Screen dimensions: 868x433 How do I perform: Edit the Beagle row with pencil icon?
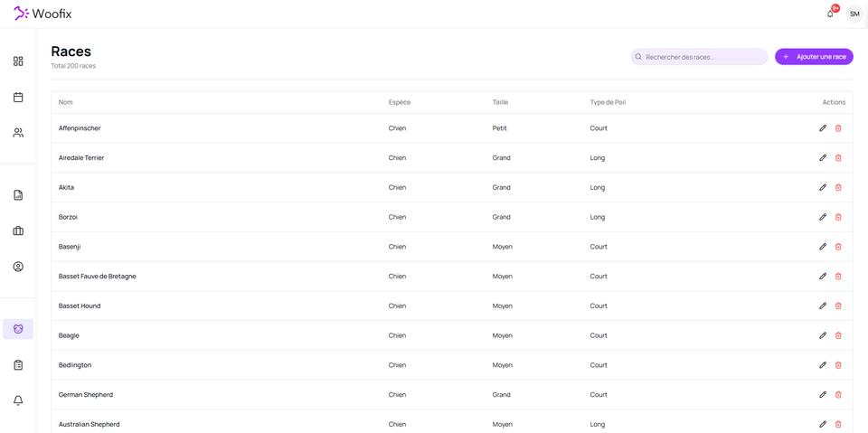coord(823,335)
